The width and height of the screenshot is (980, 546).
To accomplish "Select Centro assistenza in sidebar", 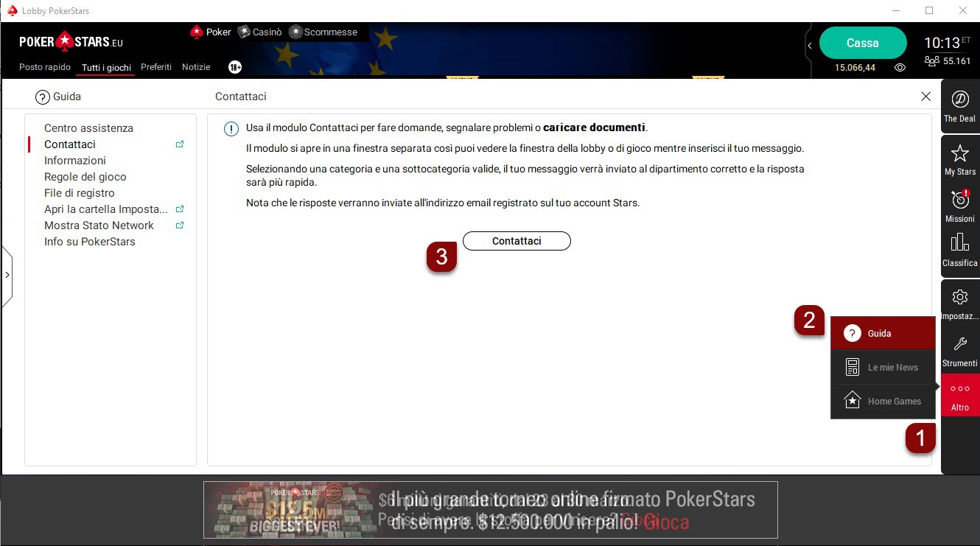I will pyautogui.click(x=88, y=128).
